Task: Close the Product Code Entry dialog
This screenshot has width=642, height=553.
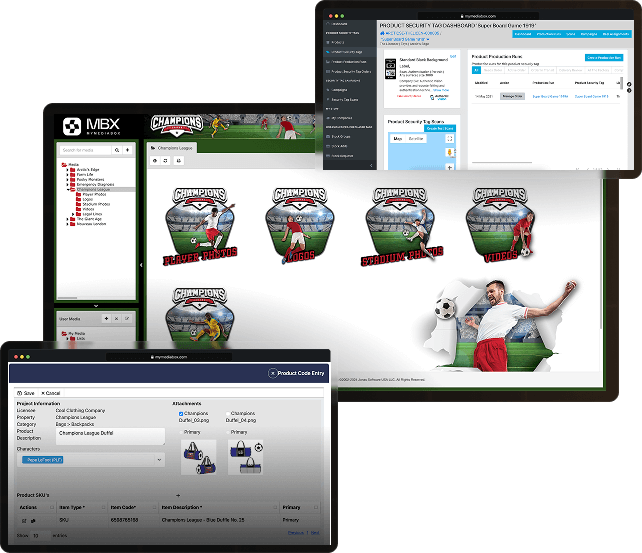Action: tap(272, 373)
